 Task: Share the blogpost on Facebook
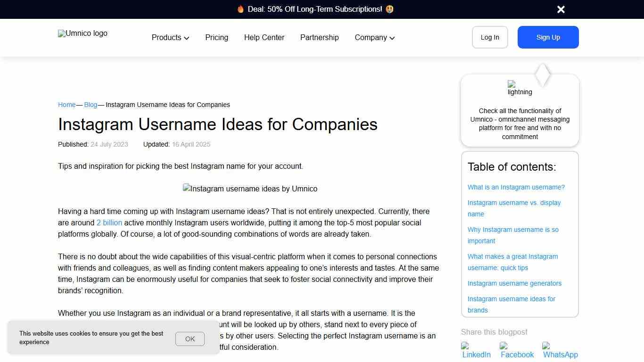point(517,351)
